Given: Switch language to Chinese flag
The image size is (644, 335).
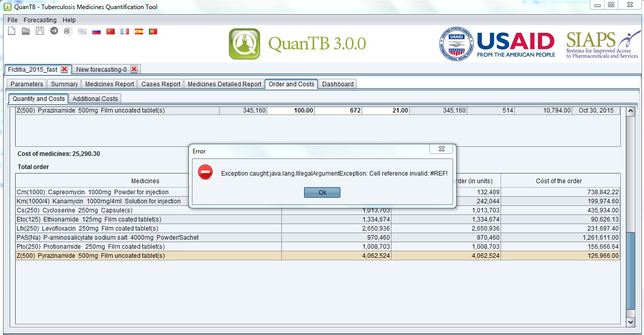Looking at the screenshot, I should (111, 31).
